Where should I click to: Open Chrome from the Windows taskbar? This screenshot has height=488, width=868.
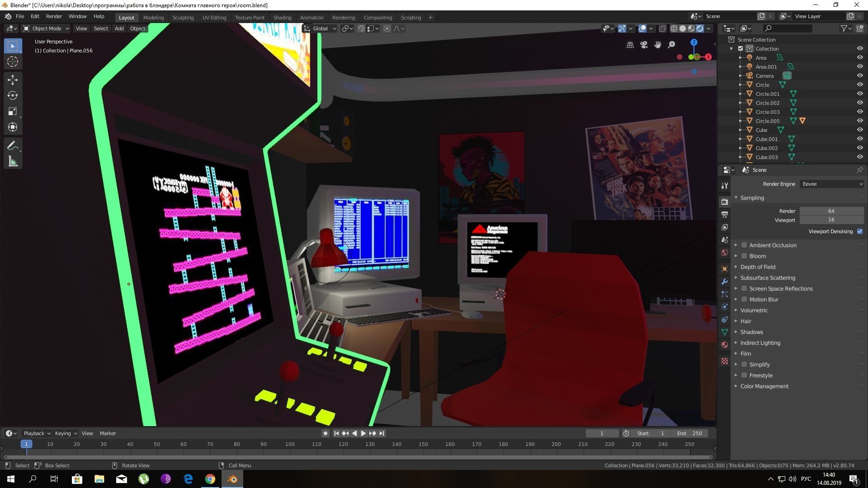pos(210,479)
